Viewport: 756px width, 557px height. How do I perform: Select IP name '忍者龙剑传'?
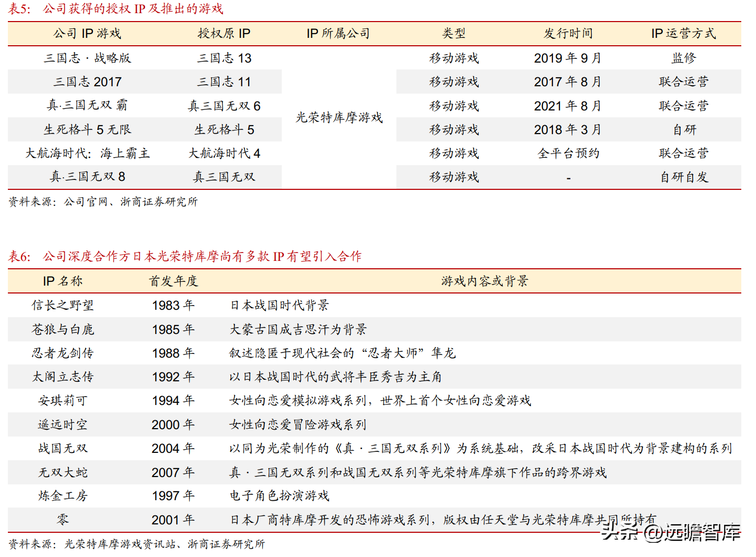63,353
